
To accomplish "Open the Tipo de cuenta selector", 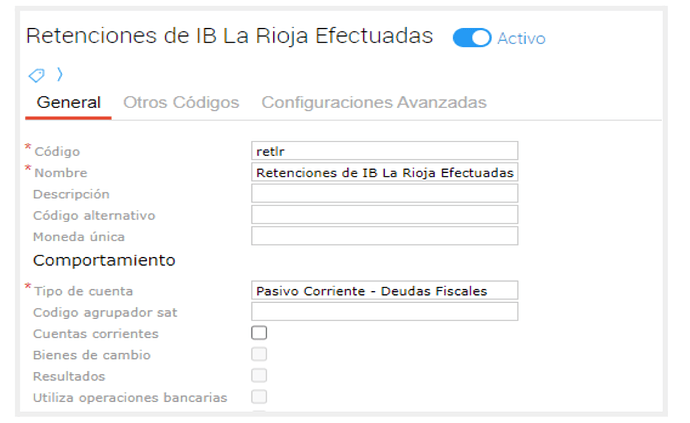I will 384,290.
